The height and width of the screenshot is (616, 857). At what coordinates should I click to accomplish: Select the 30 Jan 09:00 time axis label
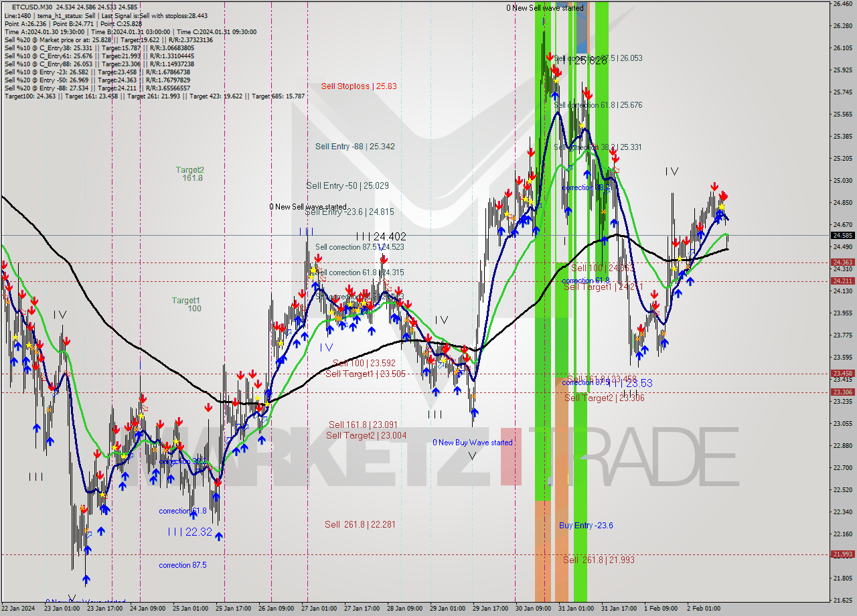533,609
